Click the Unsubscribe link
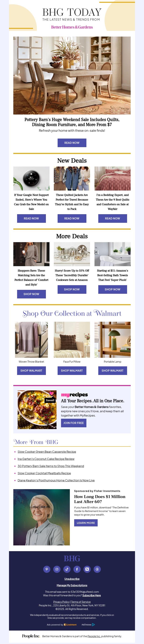144x644 pixels. tap(72, 579)
